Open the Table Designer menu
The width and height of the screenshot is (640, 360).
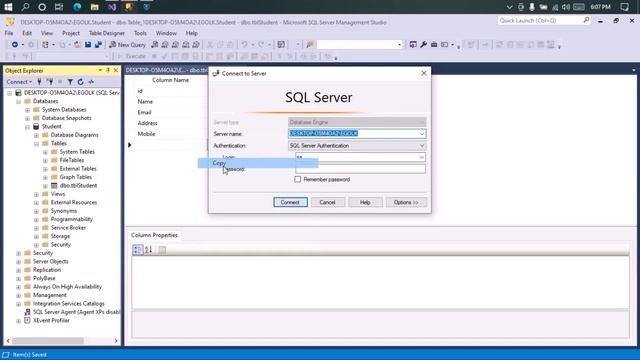[107, 33]
